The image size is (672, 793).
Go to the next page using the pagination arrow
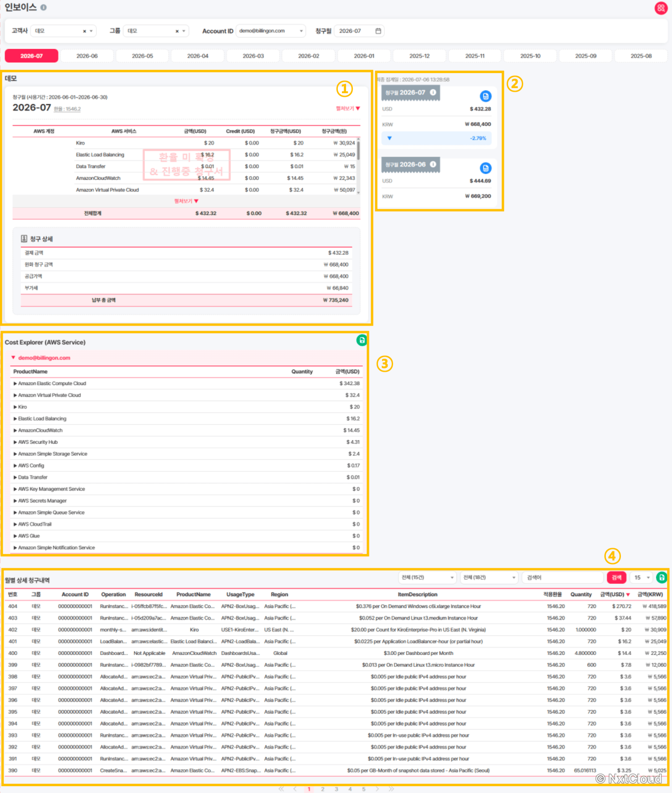(377, 789)
